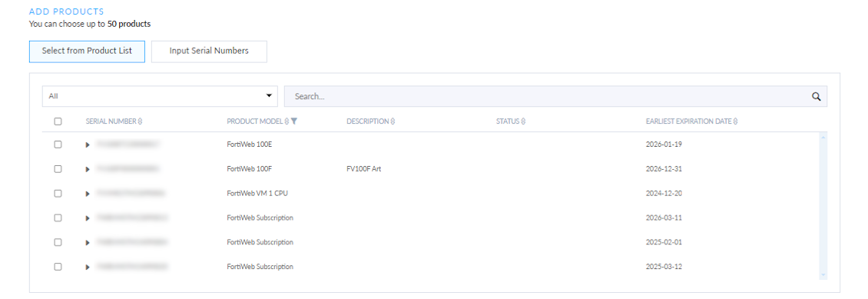Click the 2024-12-20 expiration date
The image size is (868, 299).
click(x=664, y=193)
